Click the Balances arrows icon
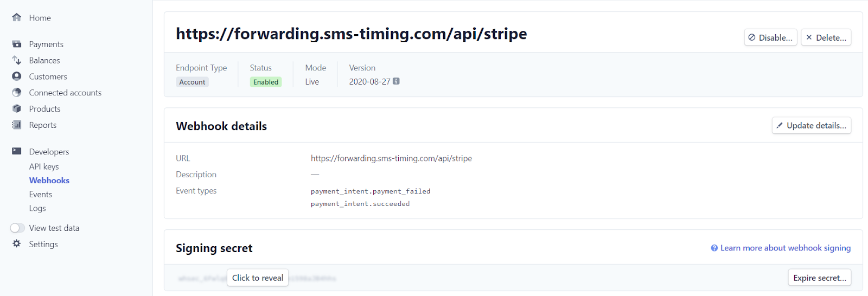 pos(17,60)
